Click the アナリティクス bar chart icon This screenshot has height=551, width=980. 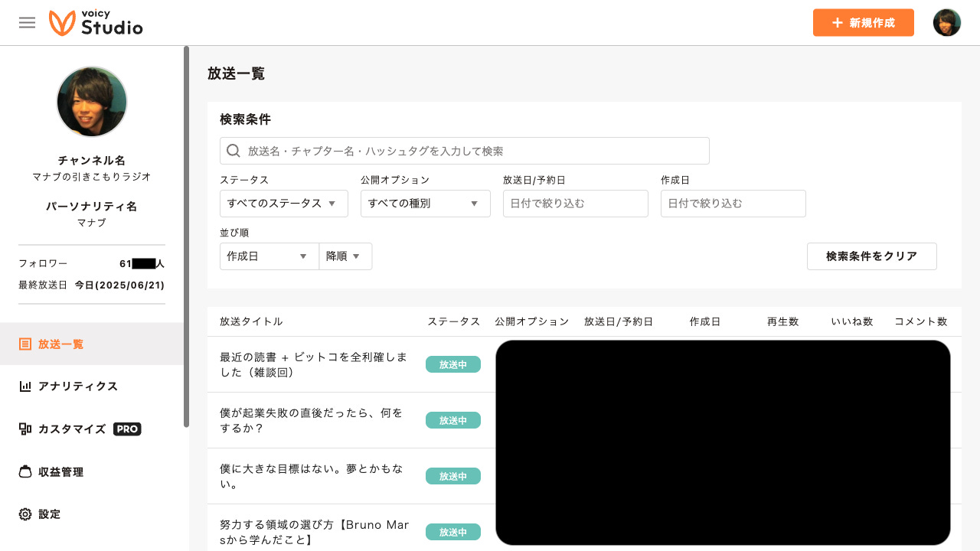click(x=25, y=386)
